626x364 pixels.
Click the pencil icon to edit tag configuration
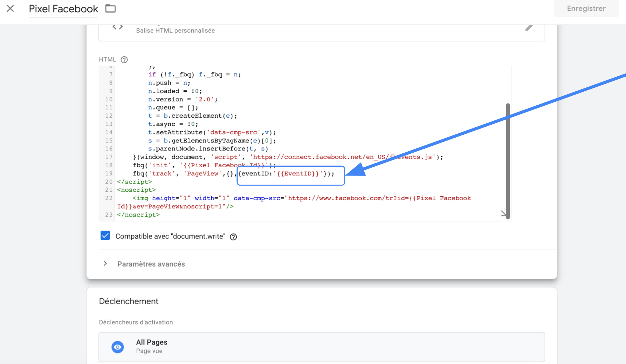tap(529, 28)
